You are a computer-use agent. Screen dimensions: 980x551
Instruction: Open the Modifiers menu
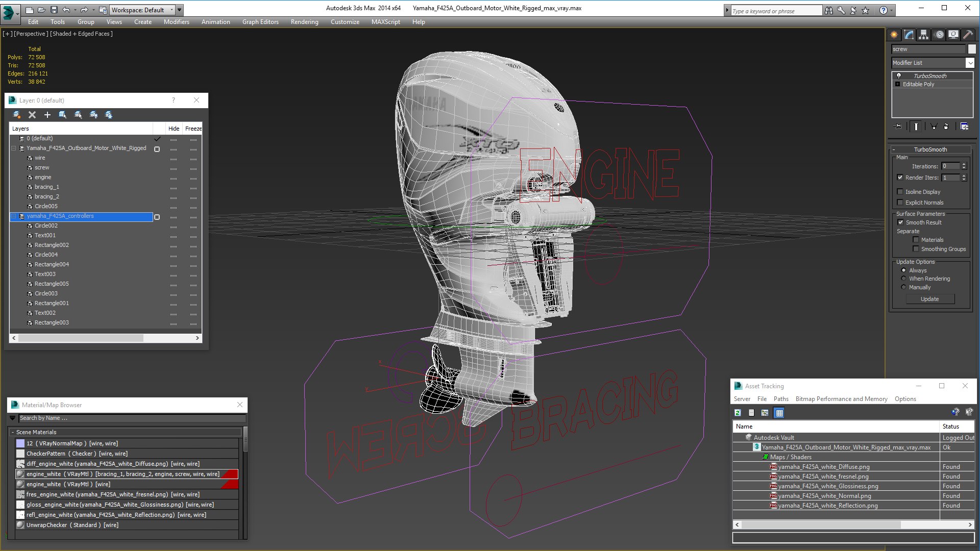click(176, 22)
